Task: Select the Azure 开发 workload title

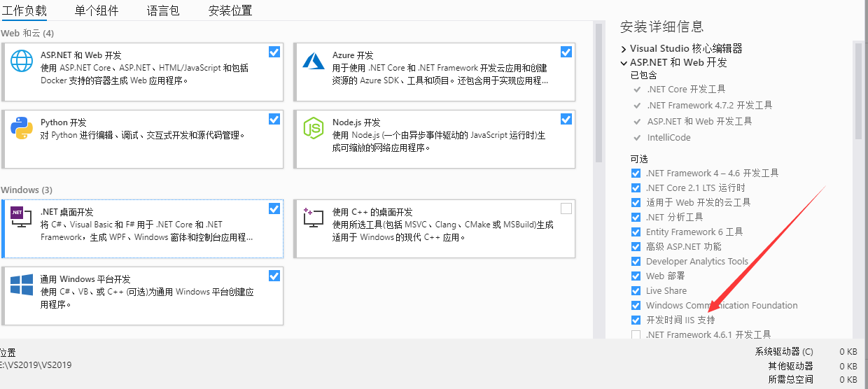Action: tap(353, 55)
